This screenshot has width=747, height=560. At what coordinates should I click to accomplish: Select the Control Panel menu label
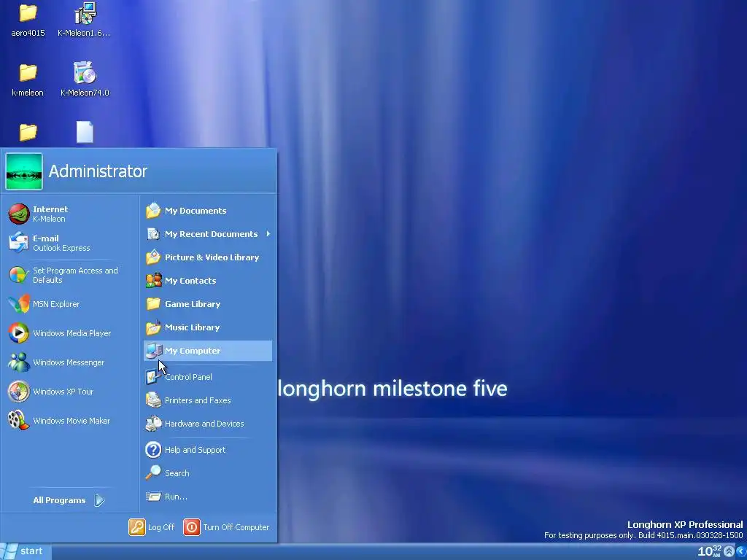[188, 377]
